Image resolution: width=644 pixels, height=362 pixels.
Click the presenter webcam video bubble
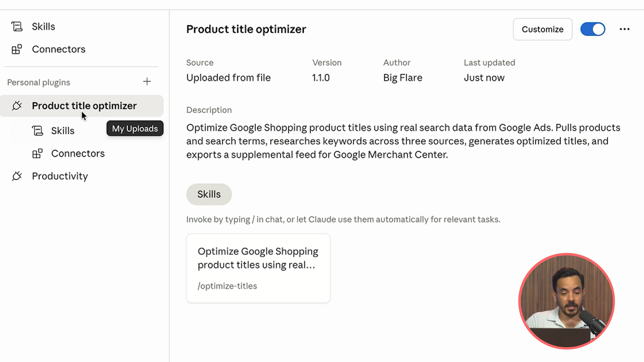coord(566,301)
